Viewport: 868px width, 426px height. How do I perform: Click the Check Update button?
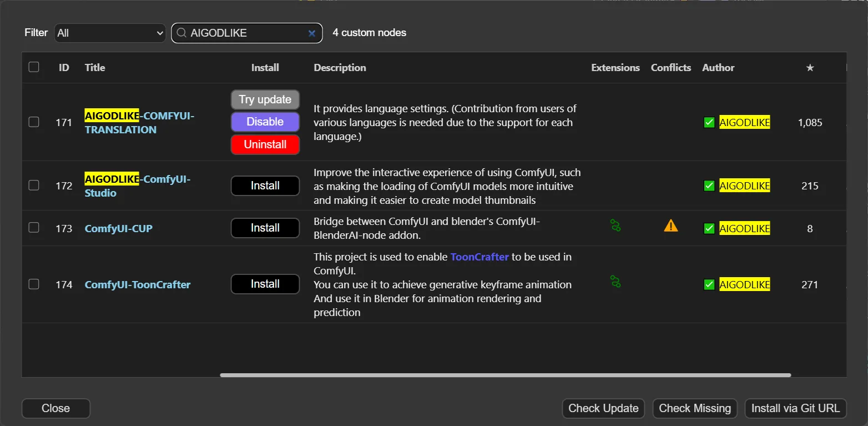tap(603, 409)
